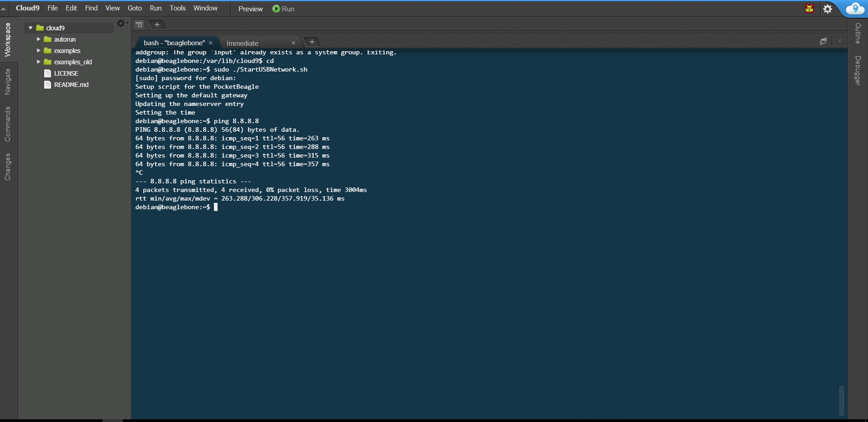868x422 pixels.
Task: Expand the examples_old folder
Action: pos(39,62)
